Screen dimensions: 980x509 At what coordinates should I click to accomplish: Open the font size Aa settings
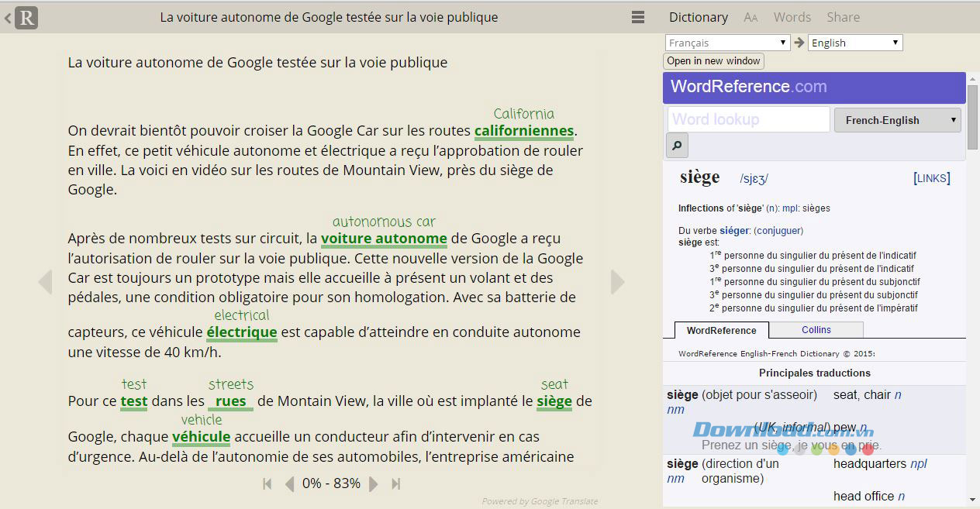pos(750,18)
